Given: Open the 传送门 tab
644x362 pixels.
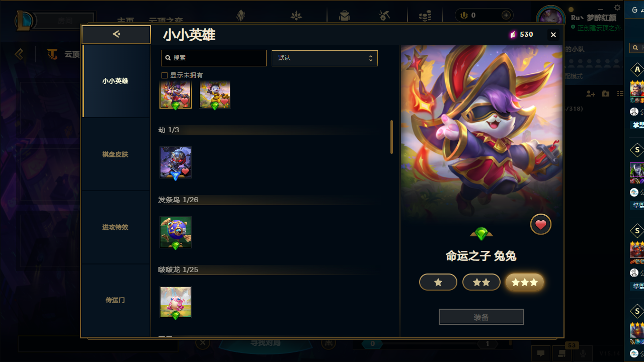Looking at the screenshot, I should pos(115,300).
